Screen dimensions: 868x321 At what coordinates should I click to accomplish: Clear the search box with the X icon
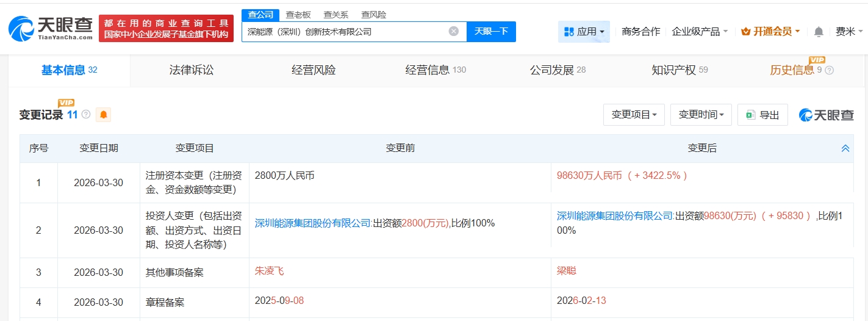click(x=453, y=31)
